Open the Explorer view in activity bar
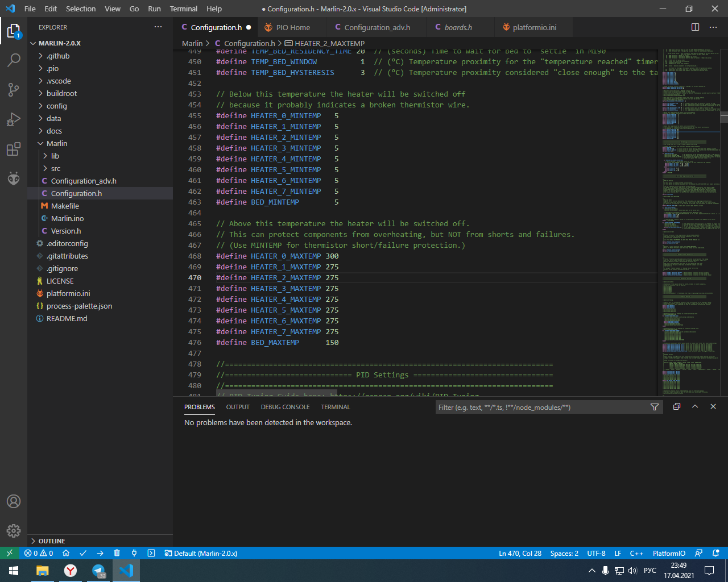 click(x=14, y=31)
